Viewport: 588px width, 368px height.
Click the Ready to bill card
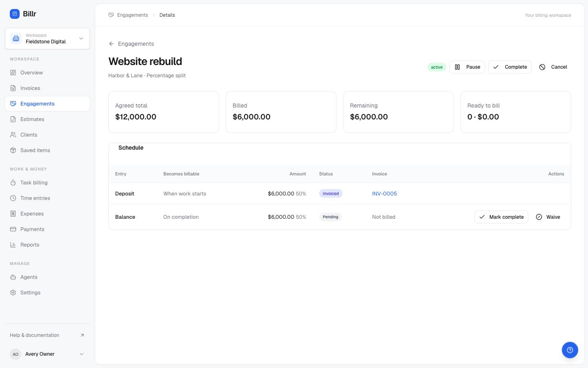516,112
